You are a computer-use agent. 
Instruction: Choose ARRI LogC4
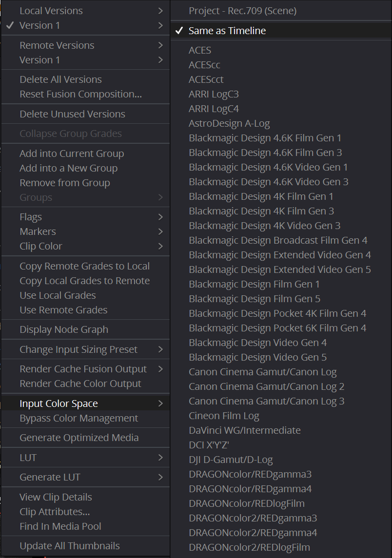click(x=281, y=109)
